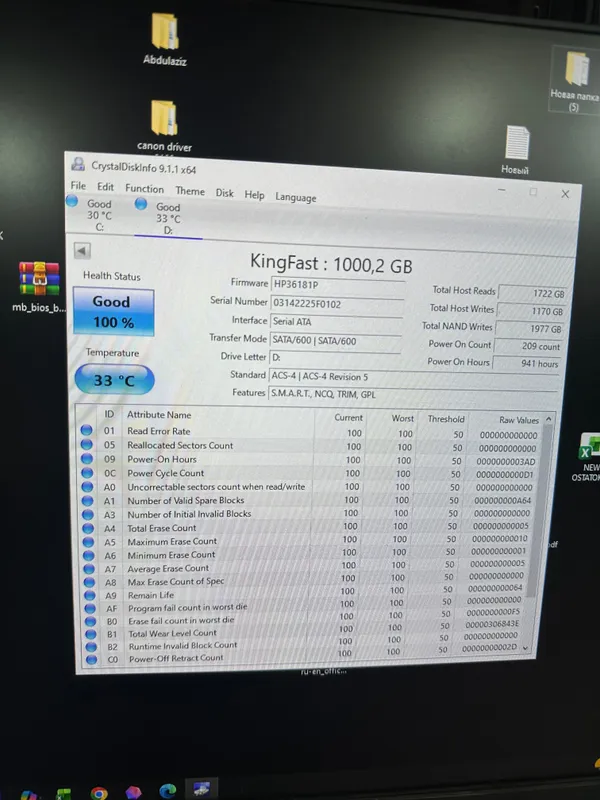The height and width of the screenshot is (800, 600).
Task: Click the Power On Hours value
Action: coord(526,364)
